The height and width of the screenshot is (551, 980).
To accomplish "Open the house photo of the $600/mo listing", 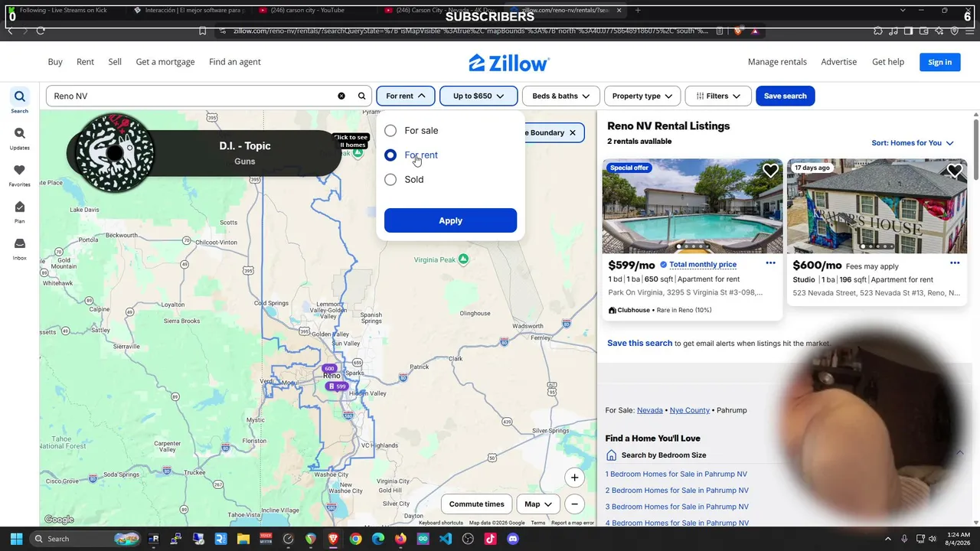I will click(x=877, y=206).
